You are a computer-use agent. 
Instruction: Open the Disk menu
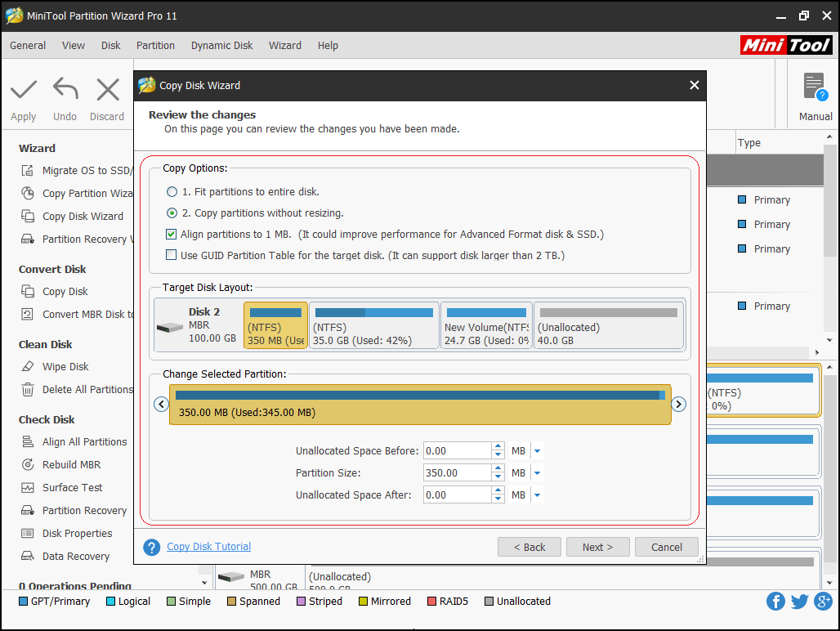point(111,46)
